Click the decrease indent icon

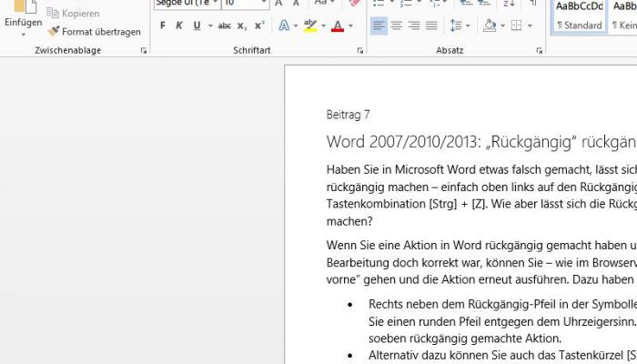(x=466, y=4)
